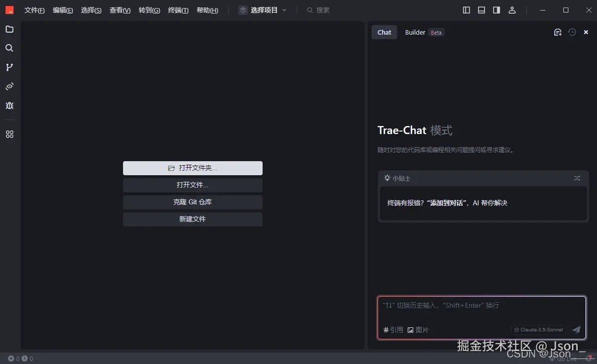Click the 搜索 search box in title bar
Screen dimensions: 597x364
point(318,10)
